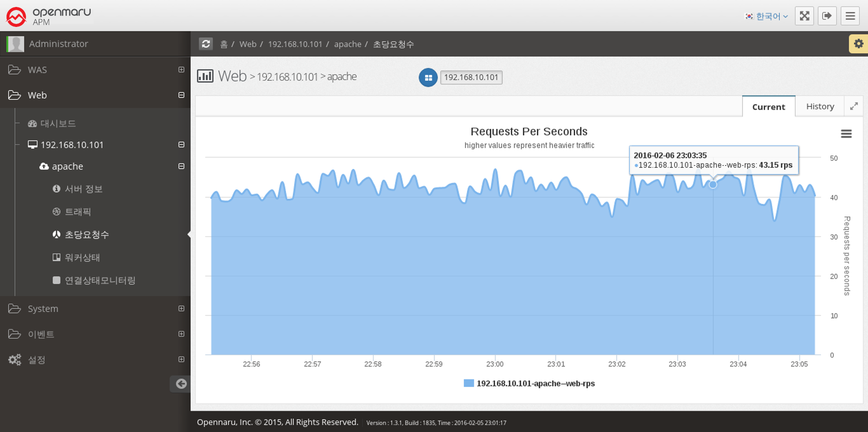
Task: Open the yellow settings gear panel
Action: coord(858,44)
